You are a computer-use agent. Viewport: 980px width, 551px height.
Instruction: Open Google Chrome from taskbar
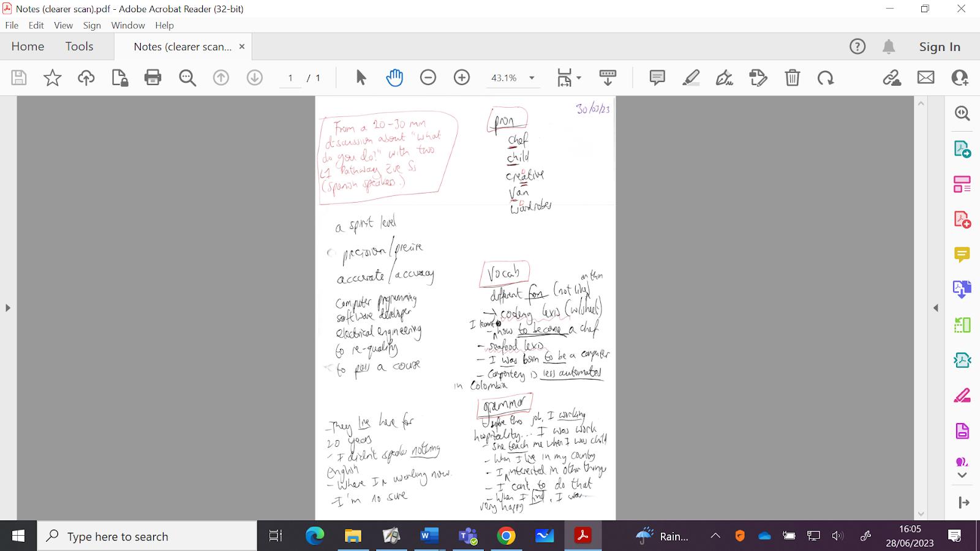[x=506, y=536]
